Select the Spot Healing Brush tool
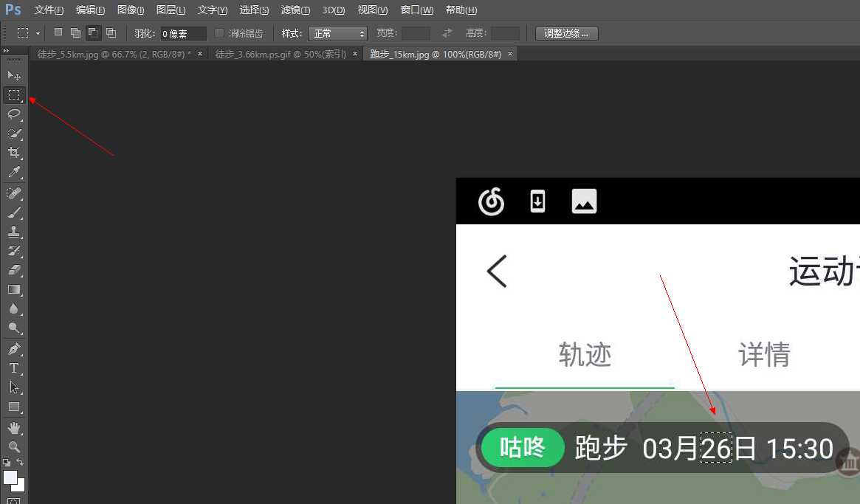 (x=14, y=193)
